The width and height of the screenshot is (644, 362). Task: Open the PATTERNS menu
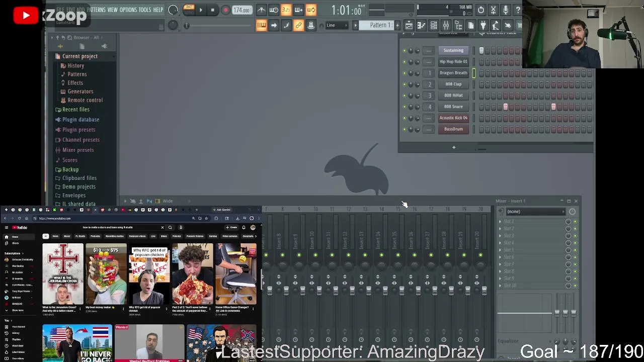click(x=96, y=10)
